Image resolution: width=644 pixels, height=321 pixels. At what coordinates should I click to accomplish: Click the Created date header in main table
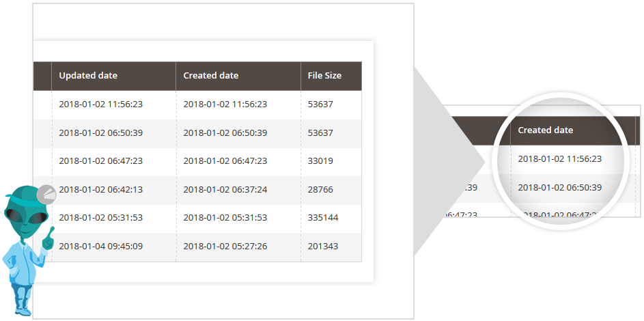210,76
